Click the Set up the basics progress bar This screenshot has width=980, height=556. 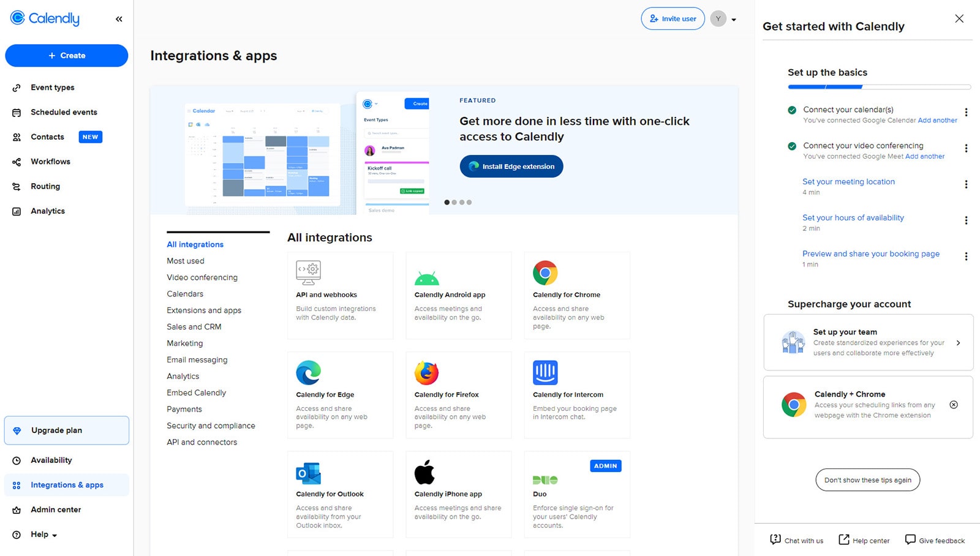point(879,87)
